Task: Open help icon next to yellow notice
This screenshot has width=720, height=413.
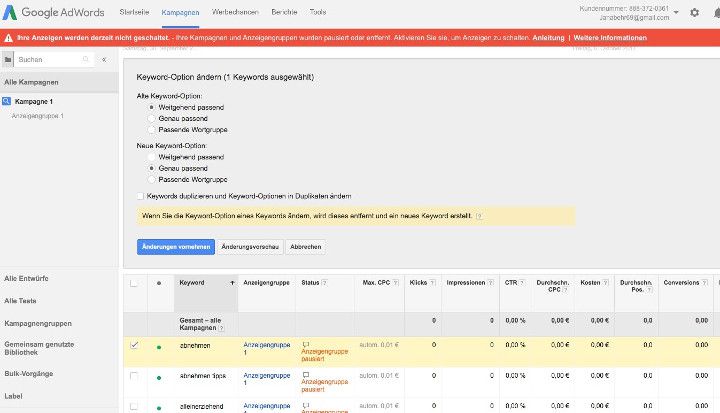Action: click(479, 216)
